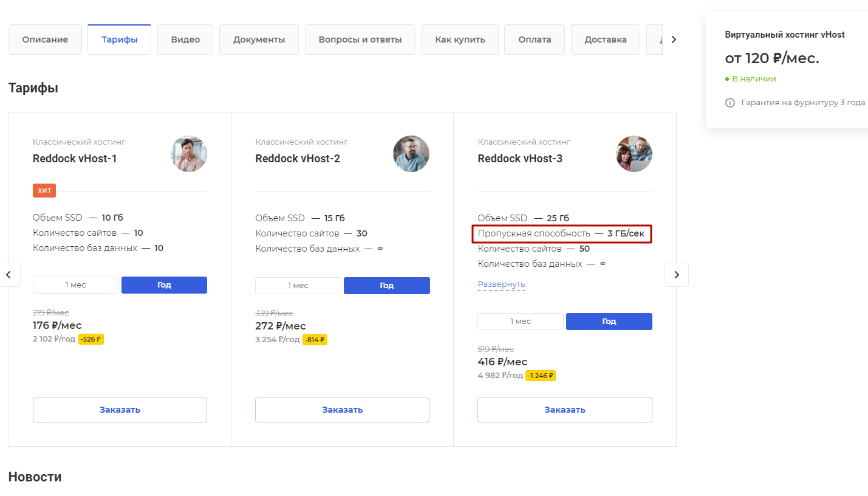Click the ХИТ badge on vHost-1
The image size is (868, 496).
point(44,191)
